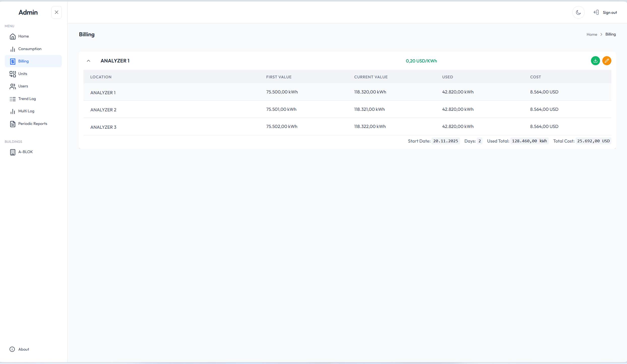Go to the Home breadcrumb link
The width and height of the screenshot is (627, 364).
point(591,35)
